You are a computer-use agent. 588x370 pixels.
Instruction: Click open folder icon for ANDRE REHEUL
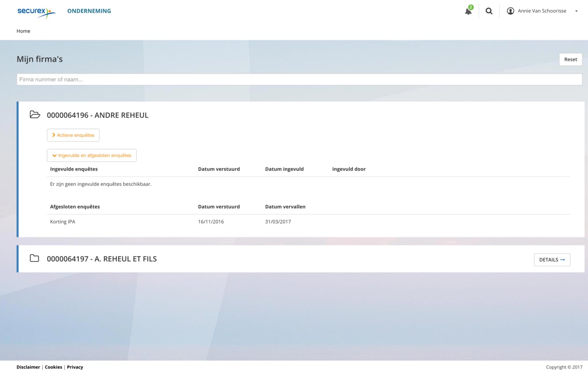pos(35,115)
